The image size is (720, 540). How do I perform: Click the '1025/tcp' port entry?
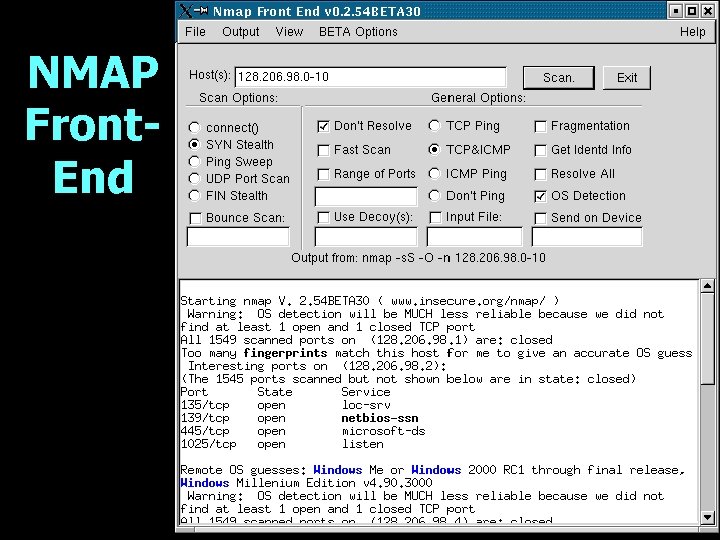click(208, 444)
